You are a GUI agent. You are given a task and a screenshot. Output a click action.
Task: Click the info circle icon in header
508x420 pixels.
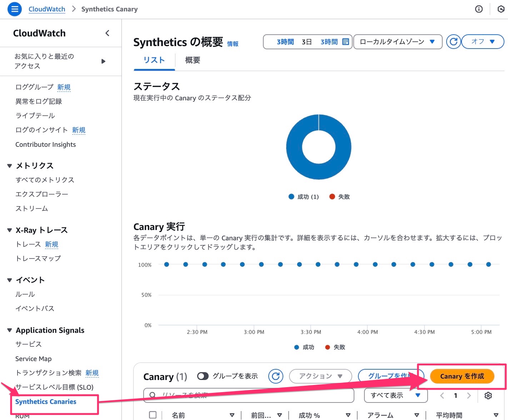(x=479, y=9)
